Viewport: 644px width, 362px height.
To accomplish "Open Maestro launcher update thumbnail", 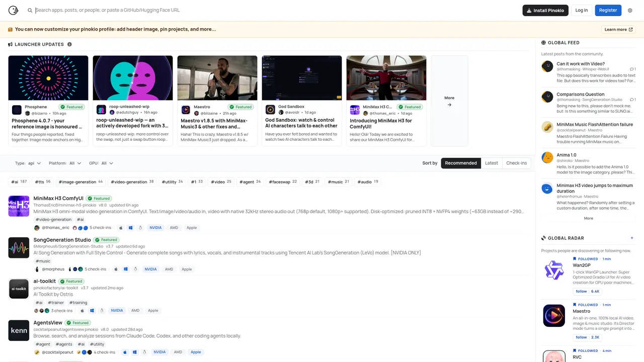I will tap(217, 78).
